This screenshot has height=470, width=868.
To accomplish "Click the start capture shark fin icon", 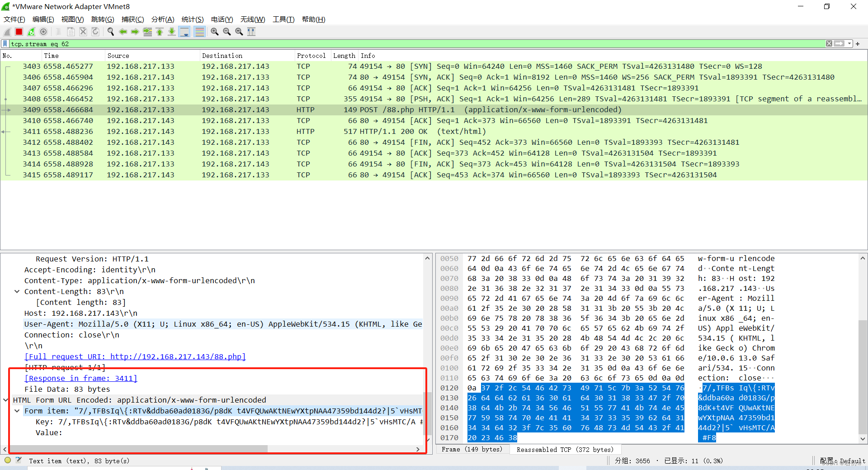I will [x=7, y=32].
